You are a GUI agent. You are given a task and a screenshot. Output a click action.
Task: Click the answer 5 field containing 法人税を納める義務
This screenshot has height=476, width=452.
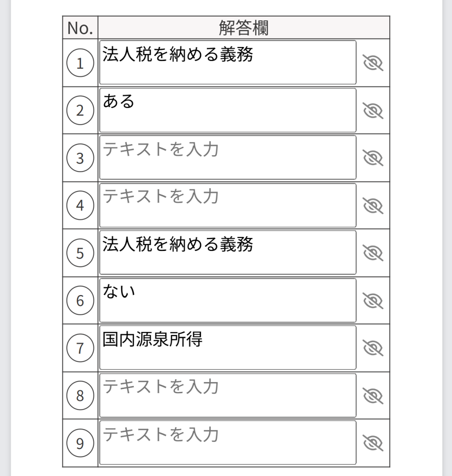tap(228, 252)
